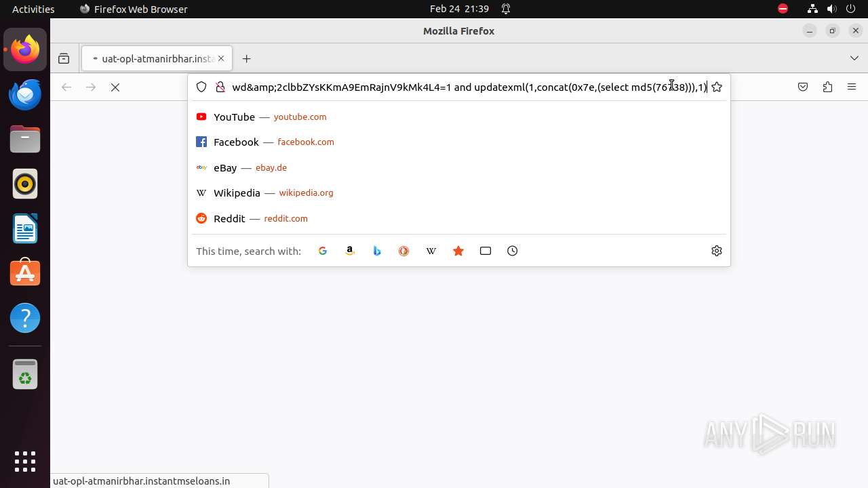
Task: Select the uat-opl-atmanirbhar tab
Action: (x=157, y=58)
